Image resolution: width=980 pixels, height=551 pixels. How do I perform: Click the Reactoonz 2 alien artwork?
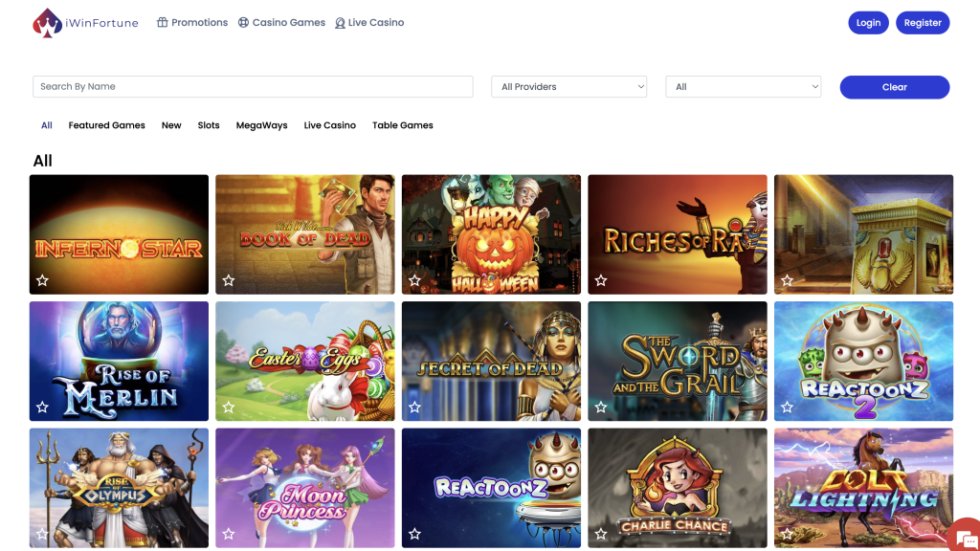pyautogui.click(x=862, y=361)
